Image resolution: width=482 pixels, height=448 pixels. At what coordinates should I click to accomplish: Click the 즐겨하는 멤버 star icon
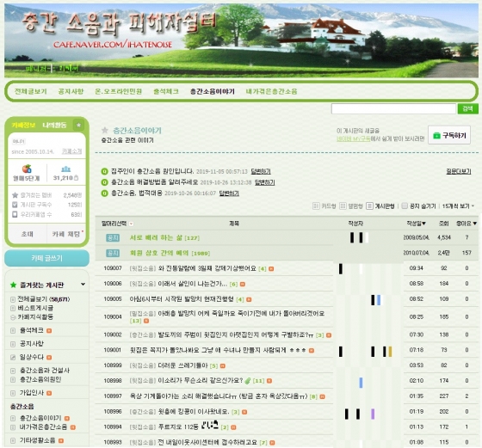pos(15,195)
